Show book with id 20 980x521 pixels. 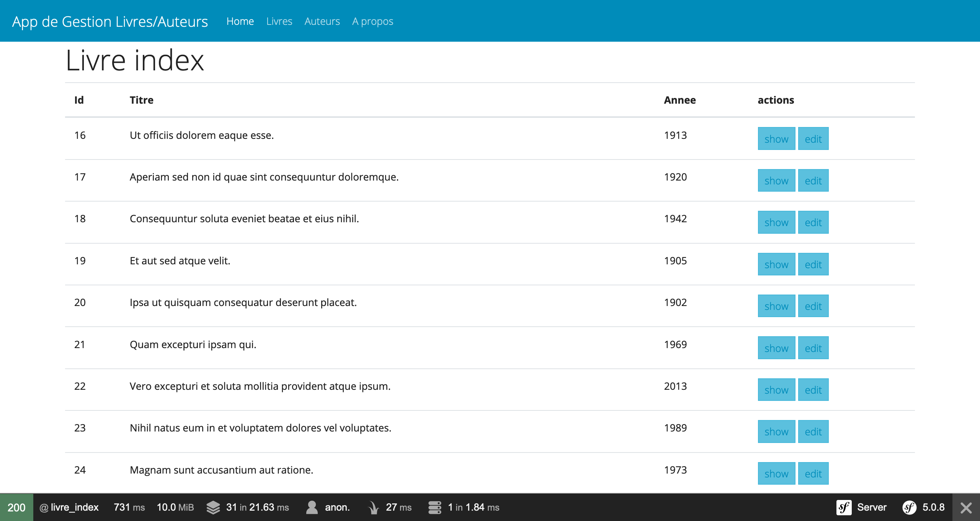coord(776,306)
